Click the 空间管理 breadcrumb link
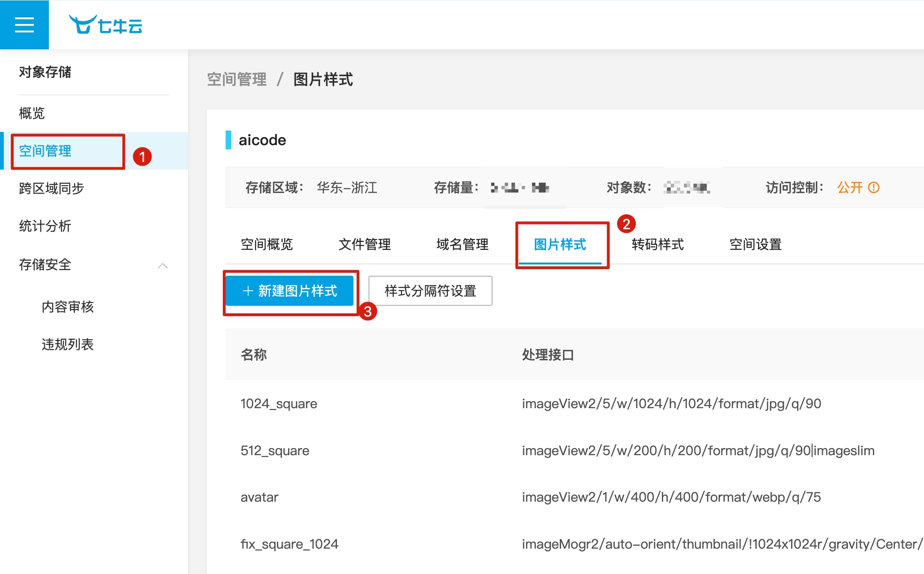 (237, 79)
